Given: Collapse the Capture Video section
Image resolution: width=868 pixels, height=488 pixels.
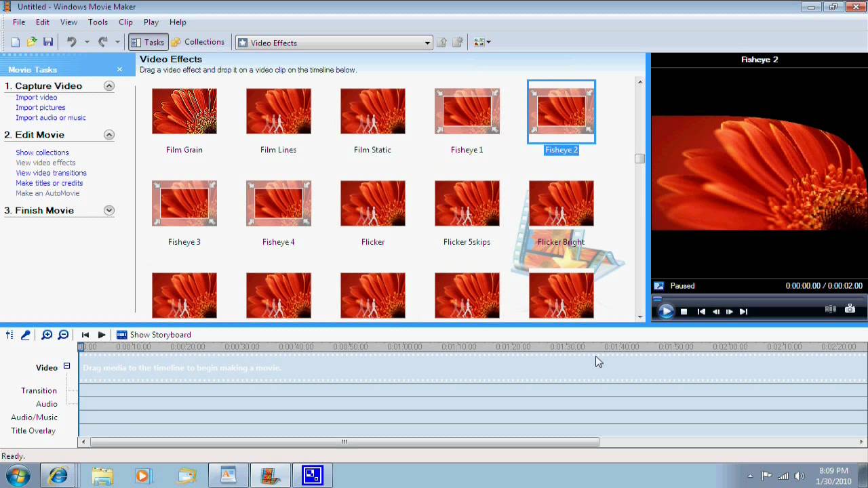Looking at the screenshot, I should [108, 86].
